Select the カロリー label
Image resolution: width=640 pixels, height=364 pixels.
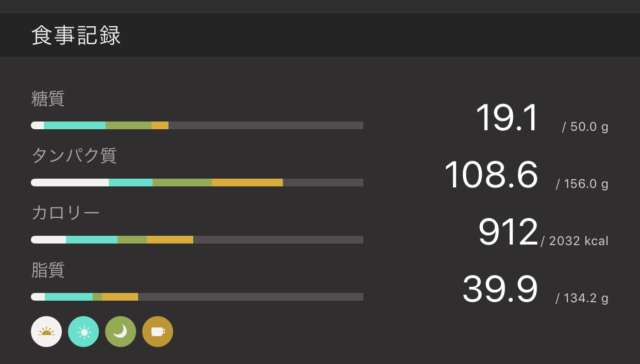(x=65, y=213)
